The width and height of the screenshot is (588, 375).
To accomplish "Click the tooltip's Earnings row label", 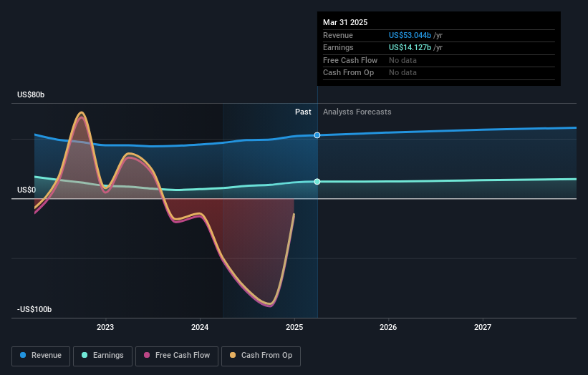I will point(338,47).
